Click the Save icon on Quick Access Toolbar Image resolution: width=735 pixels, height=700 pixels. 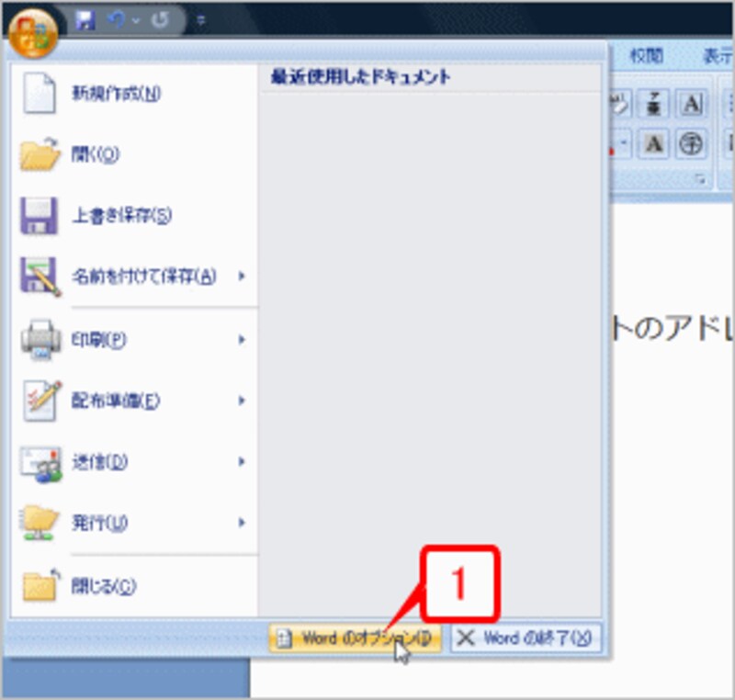click(84, 18)
